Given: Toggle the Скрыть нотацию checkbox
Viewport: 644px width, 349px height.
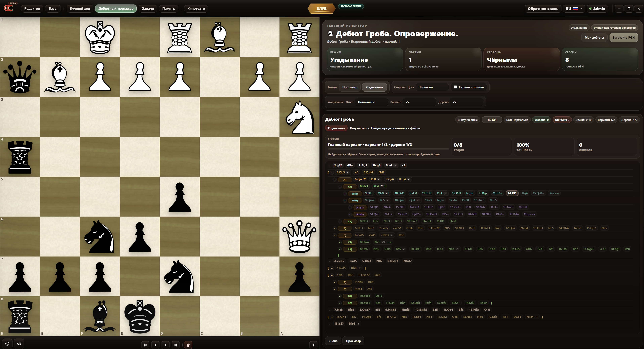Looking at the screenshot, I should coord(455,87).
